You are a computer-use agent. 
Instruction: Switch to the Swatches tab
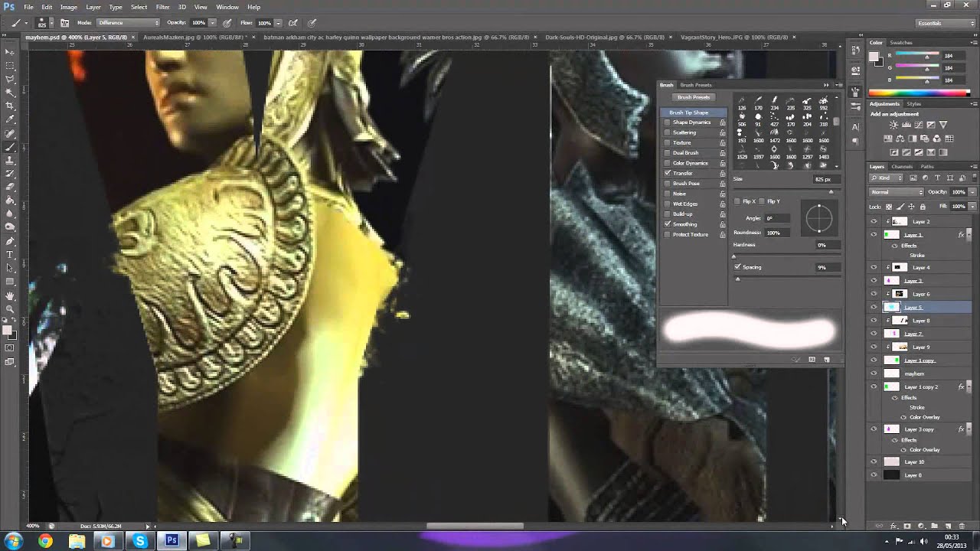pos(901,43)
